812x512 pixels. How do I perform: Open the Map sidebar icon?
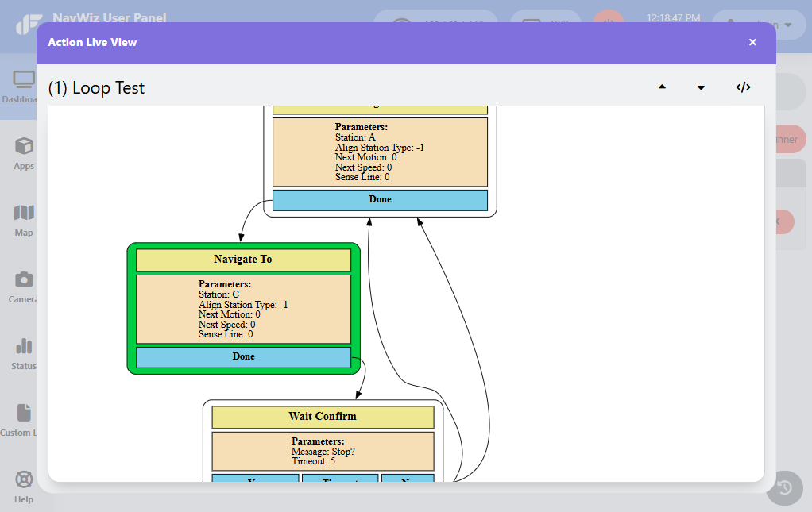click(x=24, y=213)
